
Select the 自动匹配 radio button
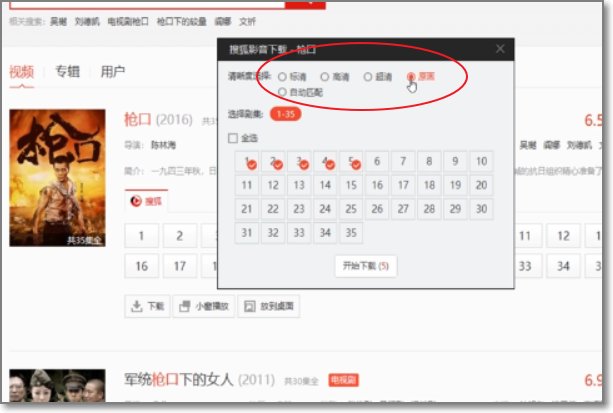click(282, 92)
